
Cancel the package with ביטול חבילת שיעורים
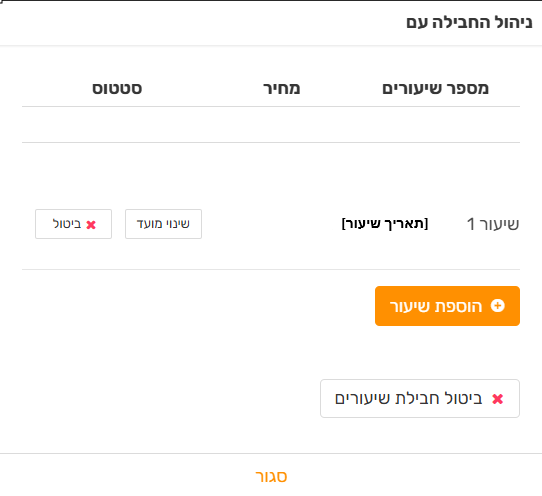420,399
